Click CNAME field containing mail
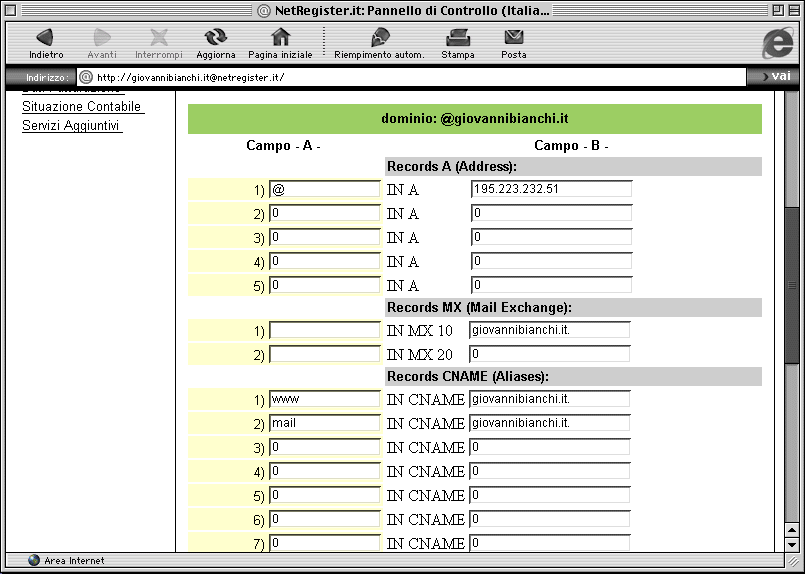This screenshot has width=805, height=574. point(324,424)
